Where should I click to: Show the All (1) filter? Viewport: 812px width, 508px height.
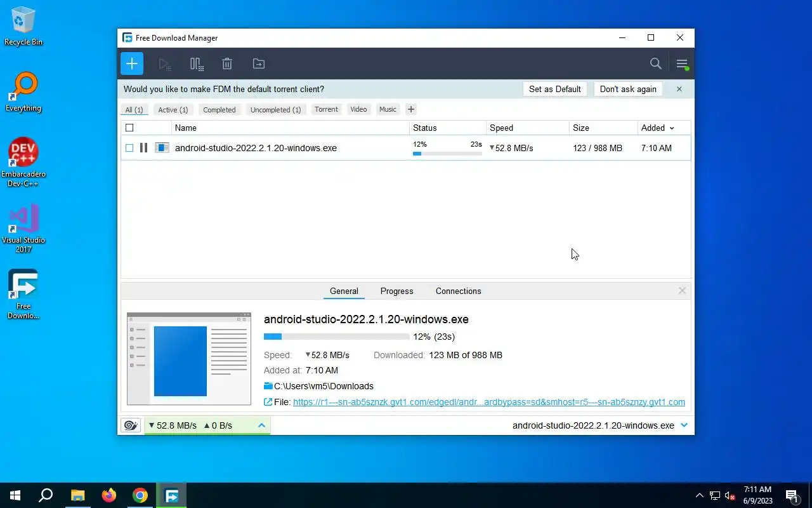click(x=134, y=109)
